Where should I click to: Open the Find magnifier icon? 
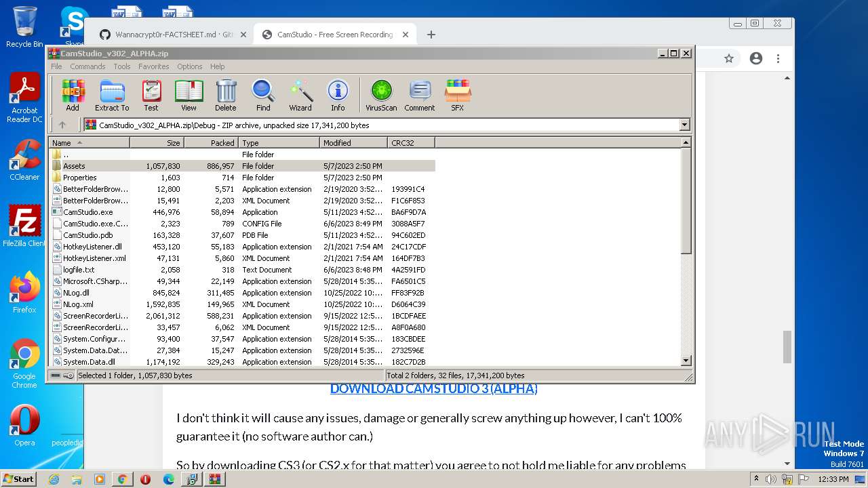point(263,95)
